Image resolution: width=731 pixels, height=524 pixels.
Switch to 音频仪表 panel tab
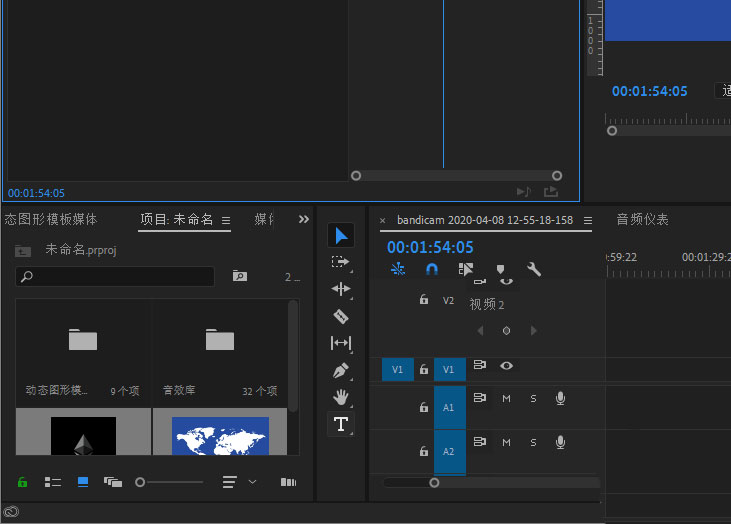642,219
